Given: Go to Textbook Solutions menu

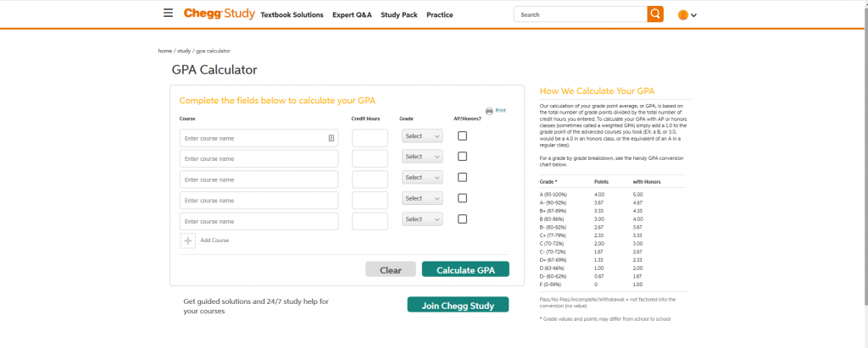Looking at the screenshot, I should (x=292, y=15).
